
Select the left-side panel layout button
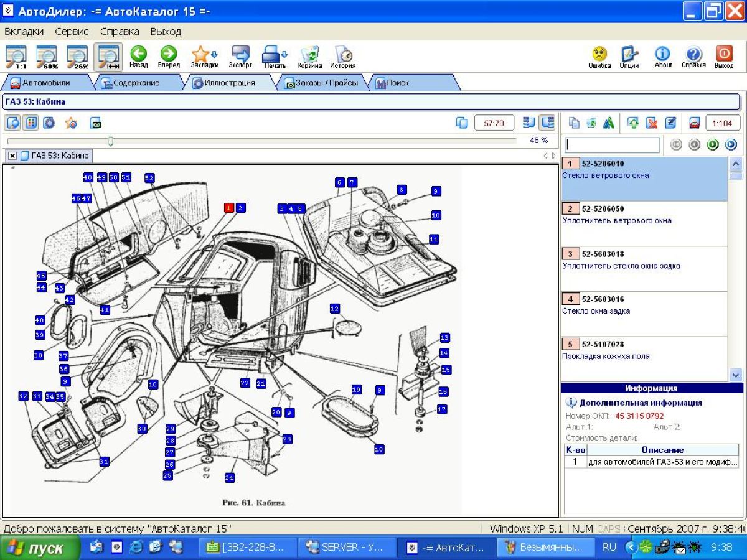[529, 123]
